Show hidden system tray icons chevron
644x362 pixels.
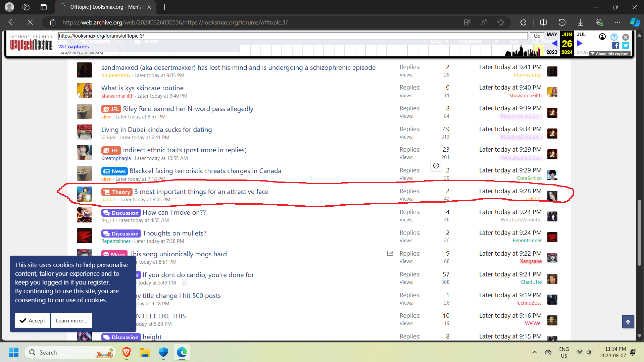point(534,352)
